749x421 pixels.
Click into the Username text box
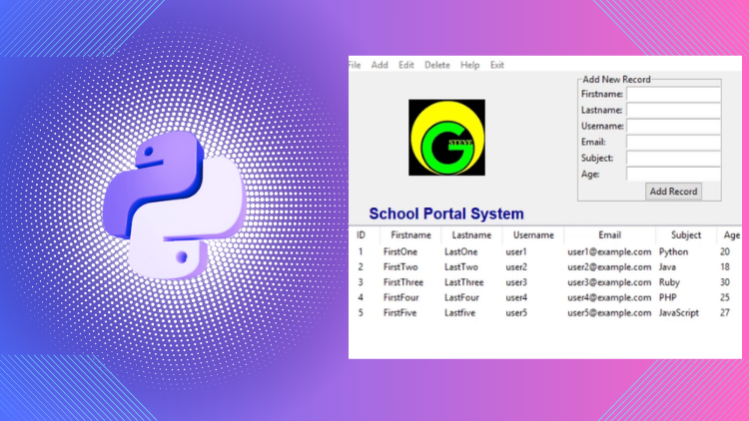673,126
